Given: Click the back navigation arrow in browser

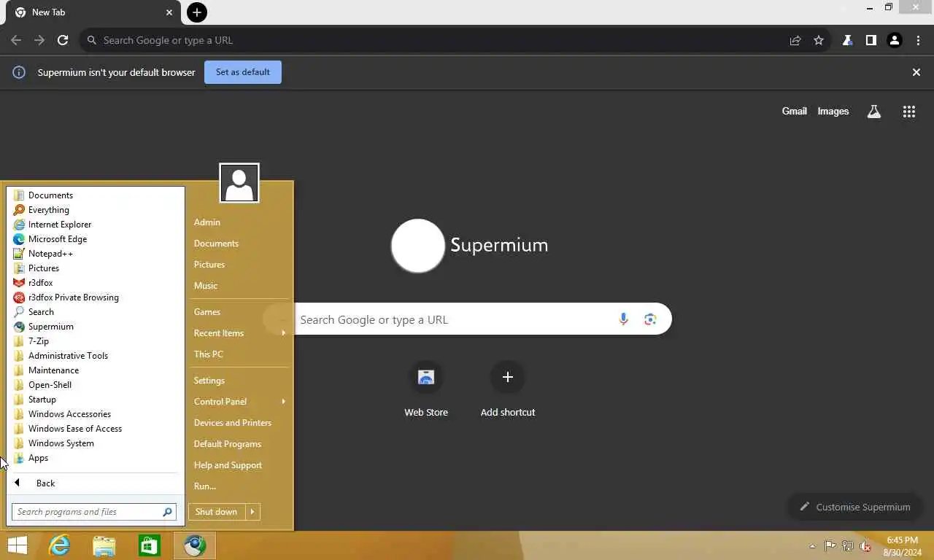Looking at the screenshot, I should [16, 40].
